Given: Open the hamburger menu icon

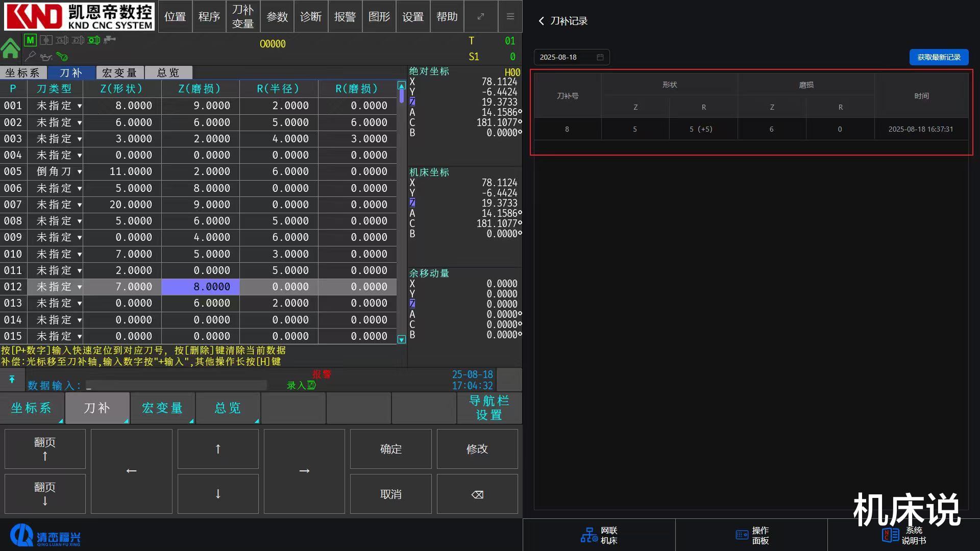Looking at the screenshot, I should [x=510, y=16].
